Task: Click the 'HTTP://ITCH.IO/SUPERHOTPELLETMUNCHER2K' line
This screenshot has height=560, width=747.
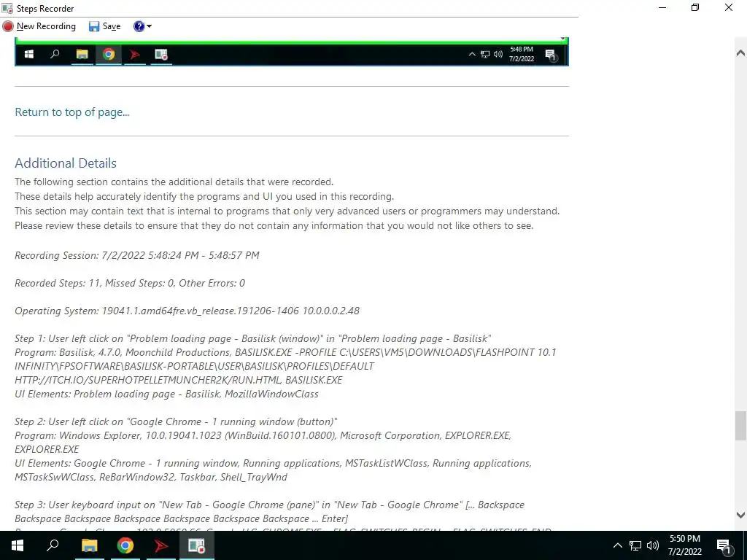Action: [179, 380]
